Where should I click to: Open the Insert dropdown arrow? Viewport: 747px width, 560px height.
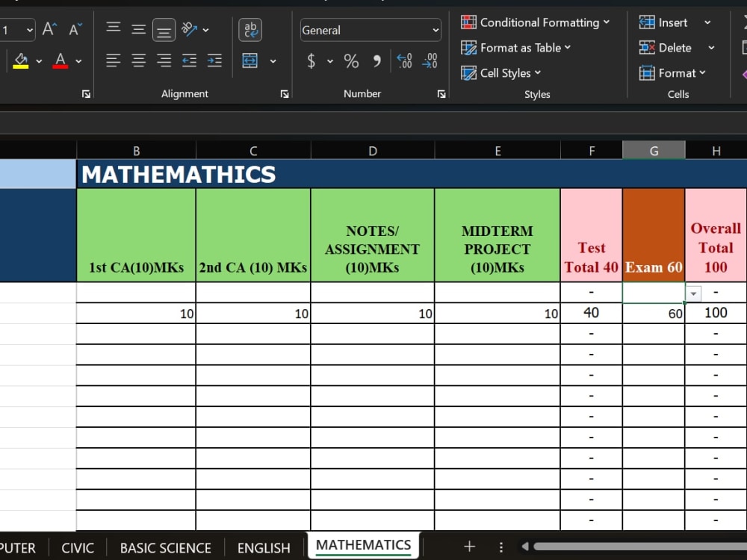[707, 22]
